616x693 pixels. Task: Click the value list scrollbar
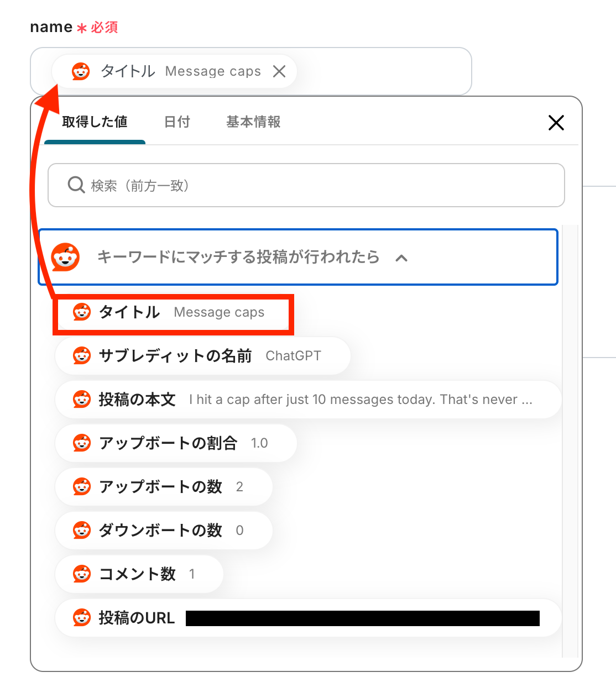(x=570, y=441)
